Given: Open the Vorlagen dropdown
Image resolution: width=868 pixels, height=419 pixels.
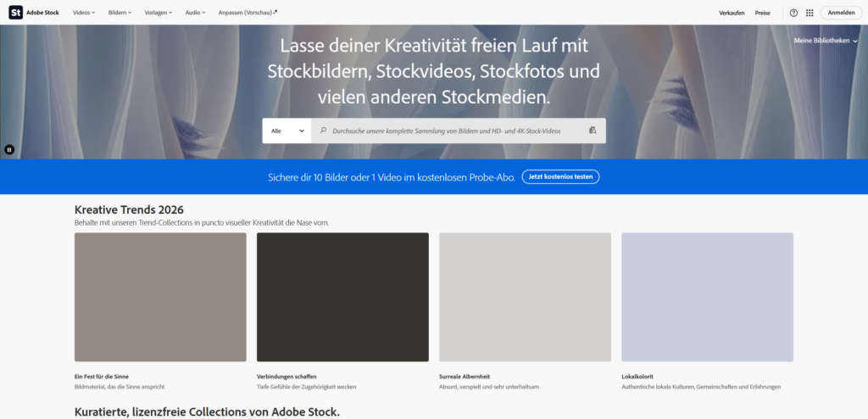Looking at the screenshot, I should click(159, 13).
